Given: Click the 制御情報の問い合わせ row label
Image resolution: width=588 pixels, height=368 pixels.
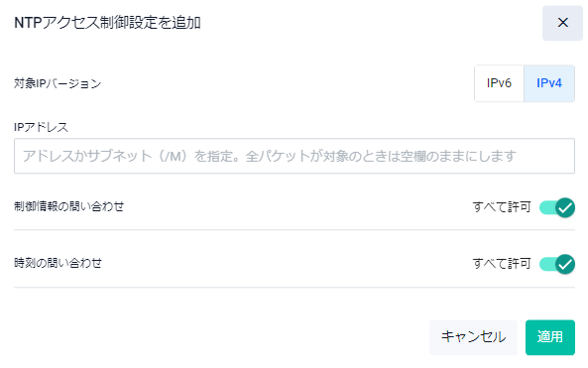Looking at the screenshot, I should coord(69,206).
